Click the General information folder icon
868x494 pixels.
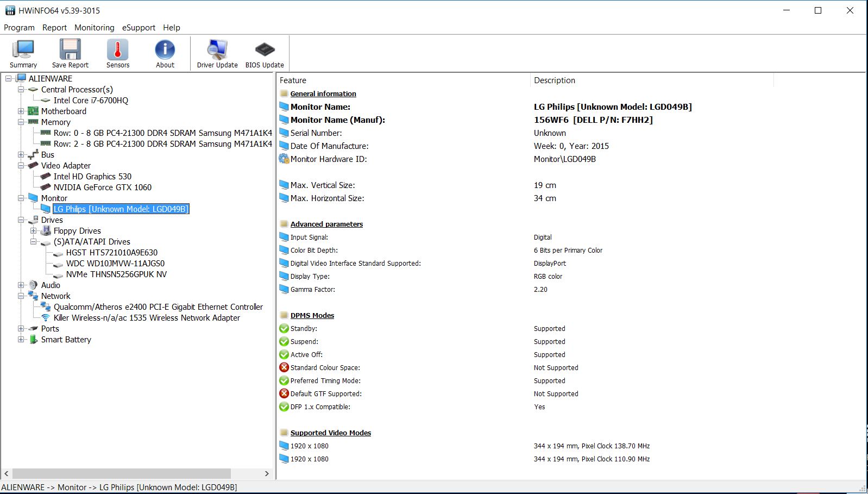284,93
